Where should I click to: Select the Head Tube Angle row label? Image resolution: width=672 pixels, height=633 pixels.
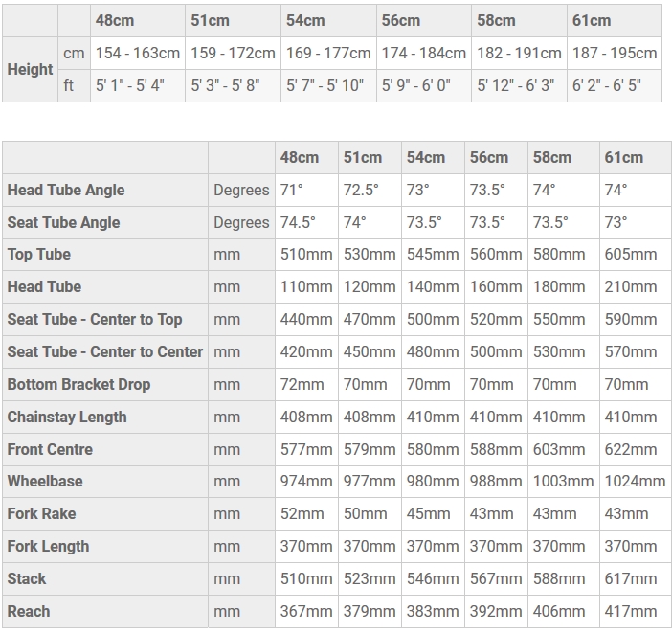(66, 190)
